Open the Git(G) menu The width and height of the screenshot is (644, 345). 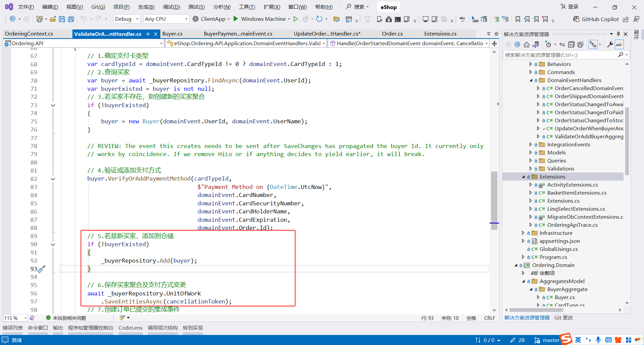98,7
